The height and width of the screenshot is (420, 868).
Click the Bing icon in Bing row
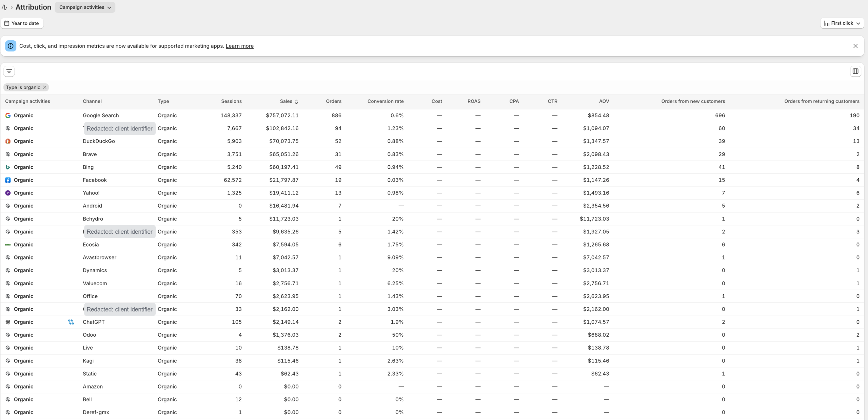point(8,167)
